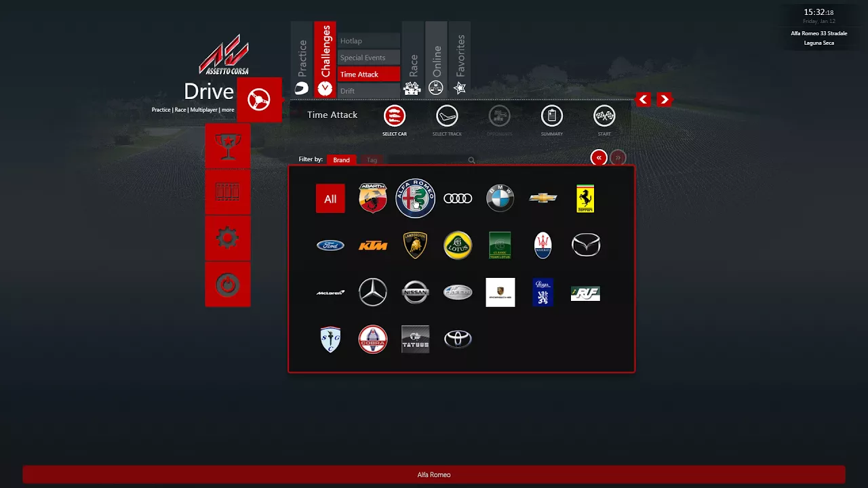
Task: Select the Hotlap challenge mode
Action: coord(369,41)
